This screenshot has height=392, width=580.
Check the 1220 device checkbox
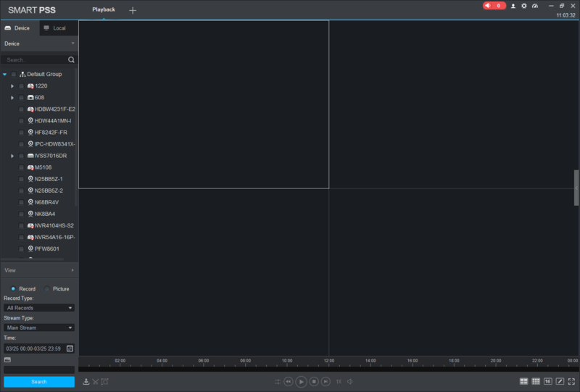click(21, 86)
